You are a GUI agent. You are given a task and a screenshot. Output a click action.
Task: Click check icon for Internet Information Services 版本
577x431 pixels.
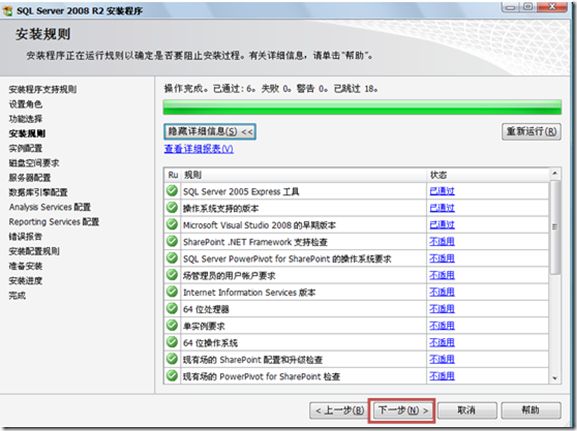coord(172,292)
